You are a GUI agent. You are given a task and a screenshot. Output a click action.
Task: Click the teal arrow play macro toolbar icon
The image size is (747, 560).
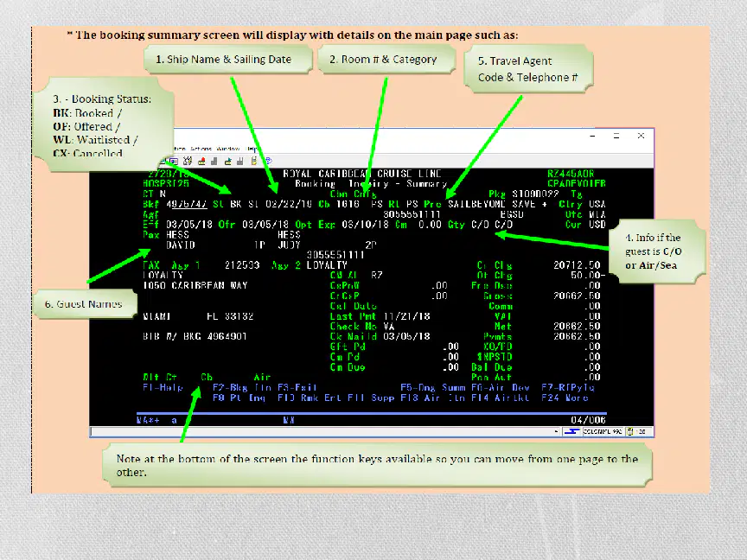pyautogui.click(x=228, y=162)
